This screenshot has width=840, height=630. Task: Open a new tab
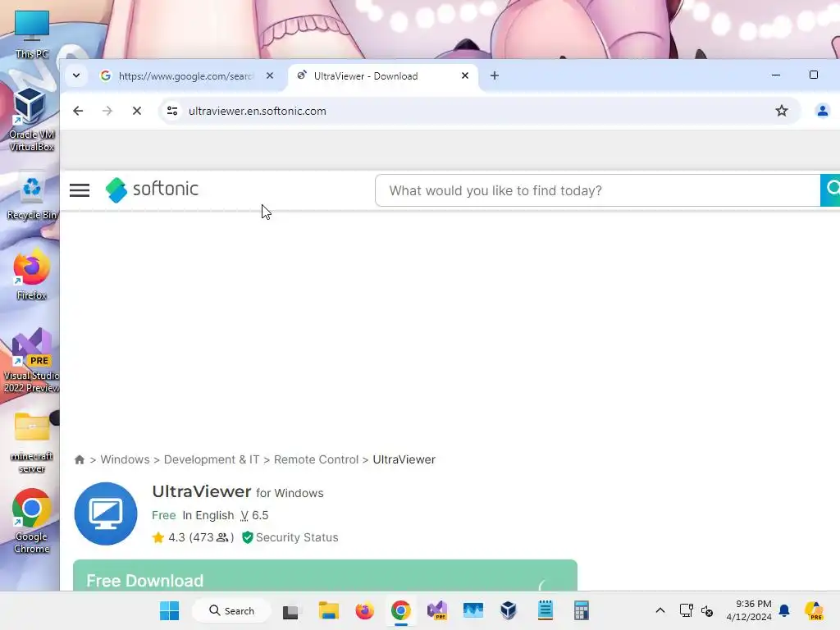point(495,75)
